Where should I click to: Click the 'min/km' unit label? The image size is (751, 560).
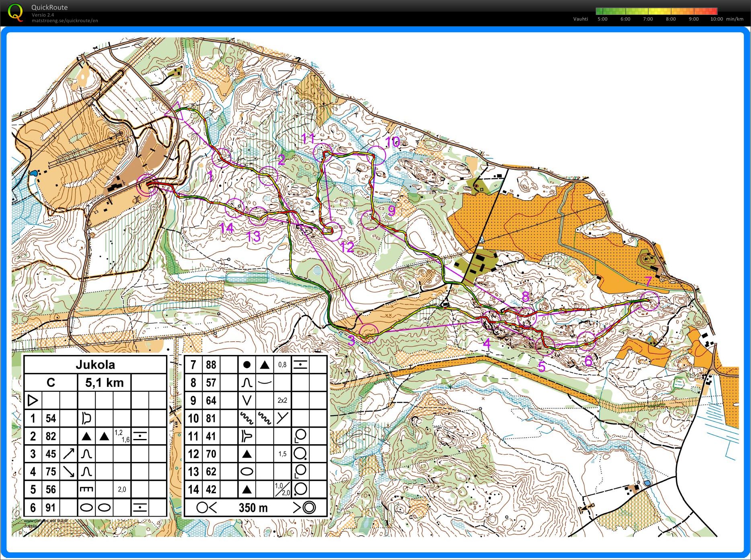click(x=735, y=19)
